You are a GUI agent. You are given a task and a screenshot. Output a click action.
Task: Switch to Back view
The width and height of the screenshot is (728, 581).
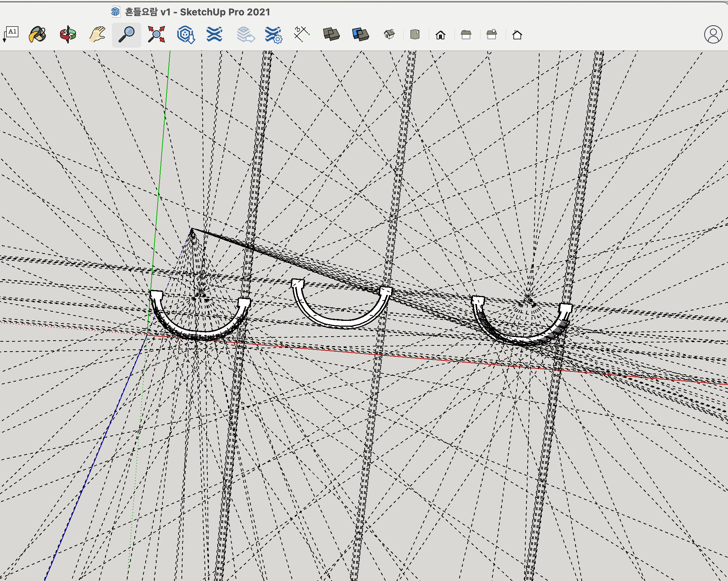pyautogui.click(x=492, y=35)
